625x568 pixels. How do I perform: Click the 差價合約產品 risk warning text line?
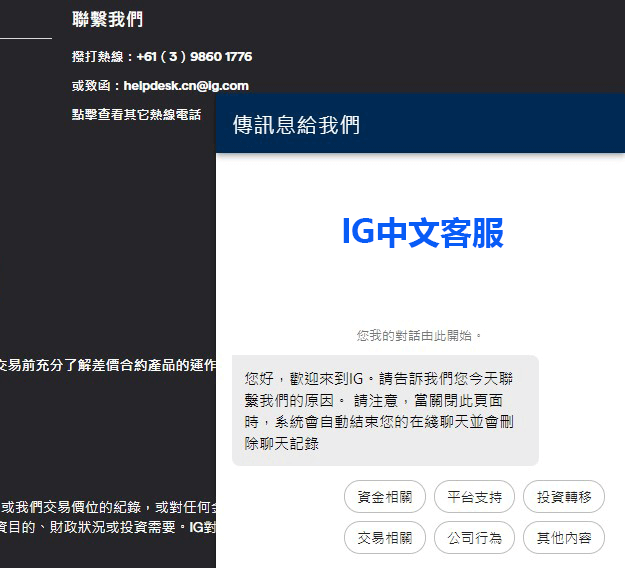click(x=107, y=365)
